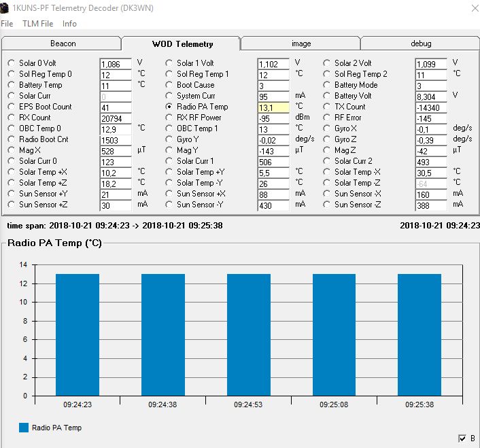Switch to the image tab
The height and width of the screenshot is (448, 480).
click(301, 44)
